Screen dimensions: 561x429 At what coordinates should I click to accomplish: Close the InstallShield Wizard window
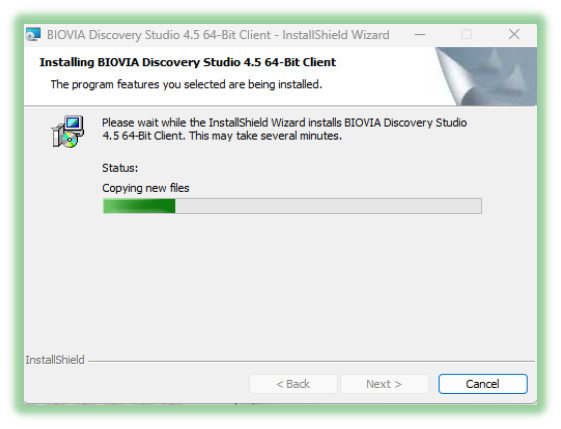tap(514, 35)
